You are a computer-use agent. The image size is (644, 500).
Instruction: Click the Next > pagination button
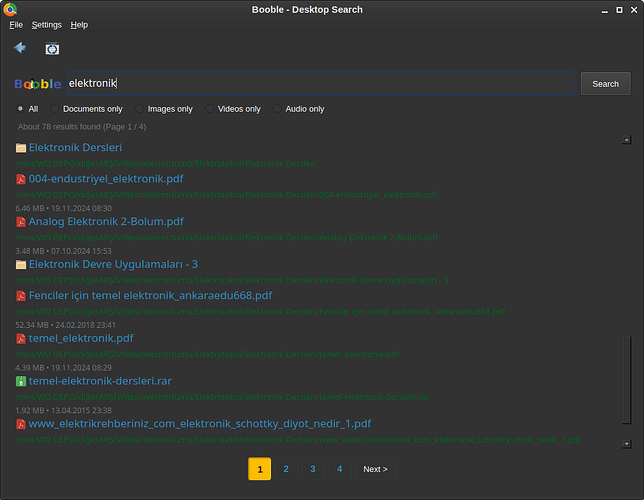[x=375, y=469]
